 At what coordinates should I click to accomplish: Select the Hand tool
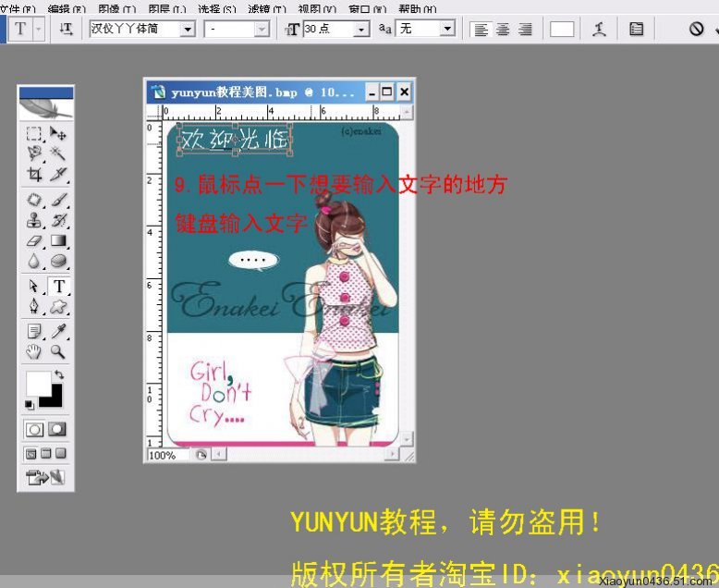pos(34,352)
